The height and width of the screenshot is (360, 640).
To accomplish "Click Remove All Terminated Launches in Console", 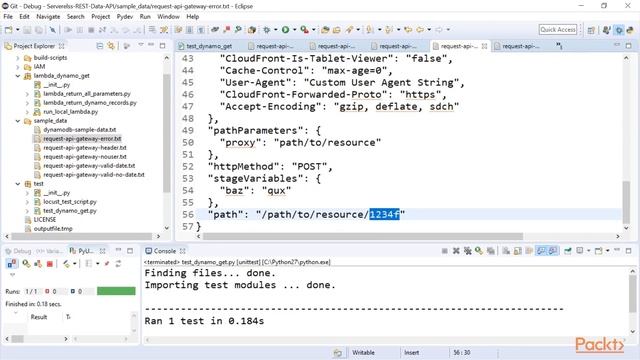I will [x=468, y=251].
